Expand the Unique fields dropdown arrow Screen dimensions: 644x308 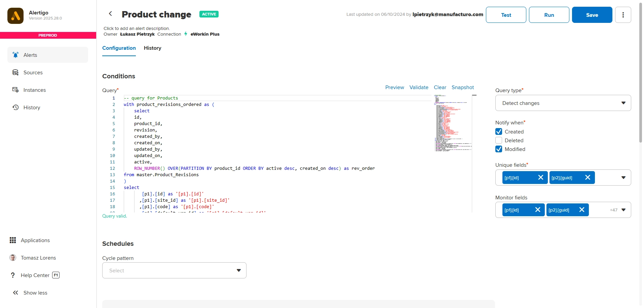coord(623,178)
